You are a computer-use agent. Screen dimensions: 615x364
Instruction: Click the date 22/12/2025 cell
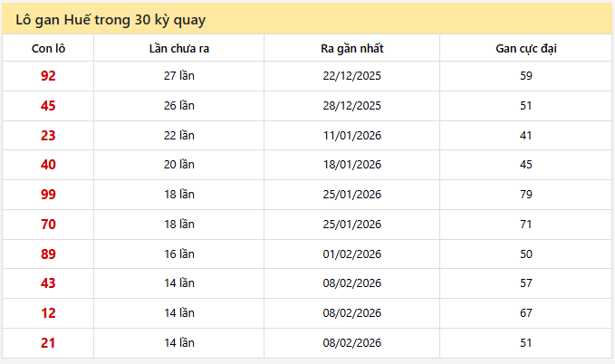[352, 76]
